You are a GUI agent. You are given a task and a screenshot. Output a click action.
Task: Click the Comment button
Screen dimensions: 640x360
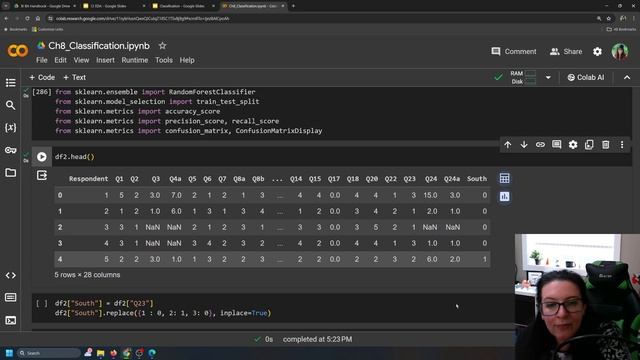(513, 51)
